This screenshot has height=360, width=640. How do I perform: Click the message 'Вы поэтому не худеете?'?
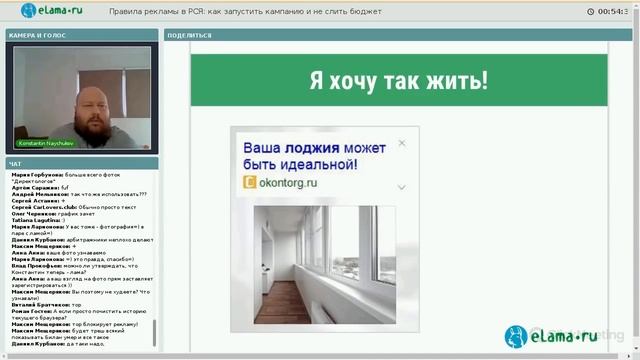(81, 295)
